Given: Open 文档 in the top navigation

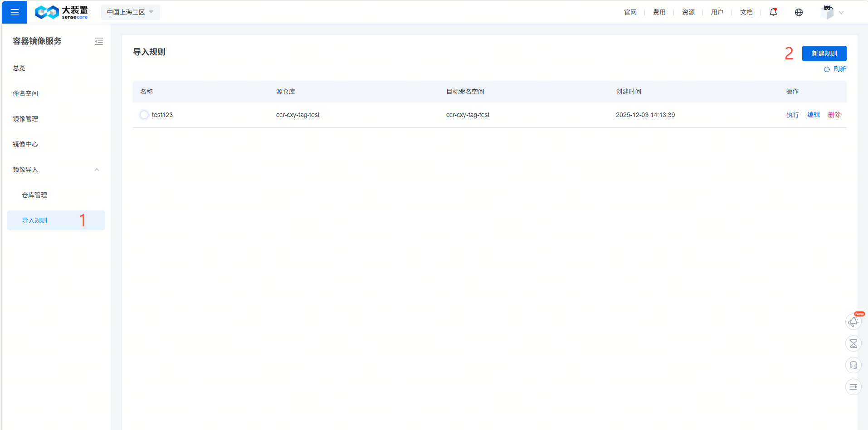Looking at the screenshot, I should click(x=746, y=12).
